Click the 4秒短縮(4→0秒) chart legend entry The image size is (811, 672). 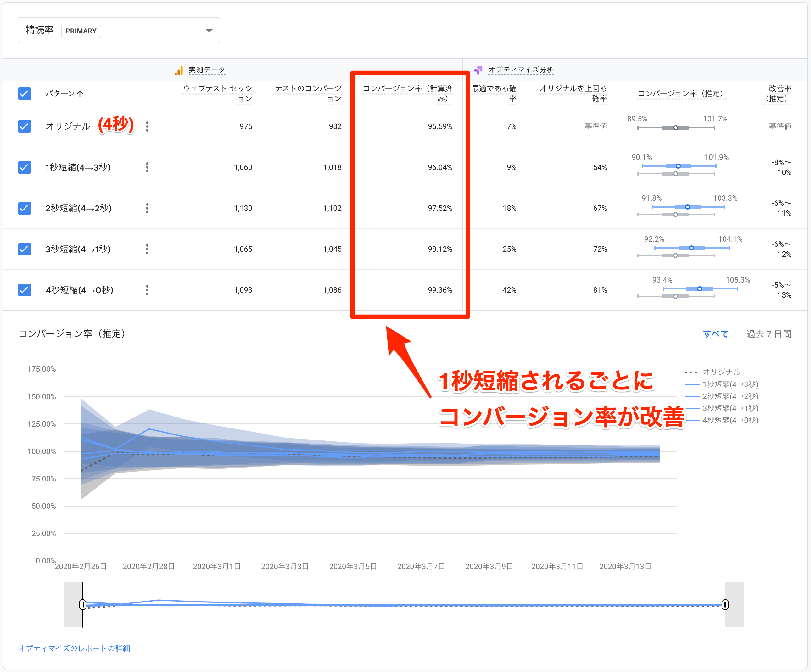(721, 420)
